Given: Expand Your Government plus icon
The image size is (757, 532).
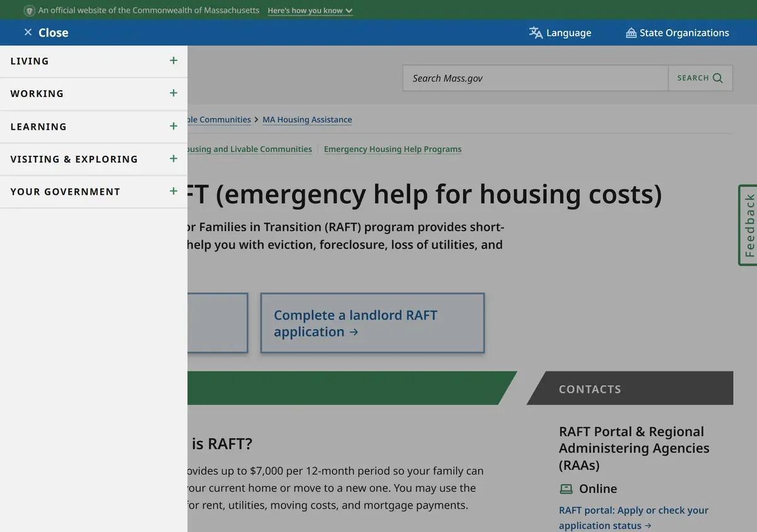Looking at the screenshot, I should (173, 191).
